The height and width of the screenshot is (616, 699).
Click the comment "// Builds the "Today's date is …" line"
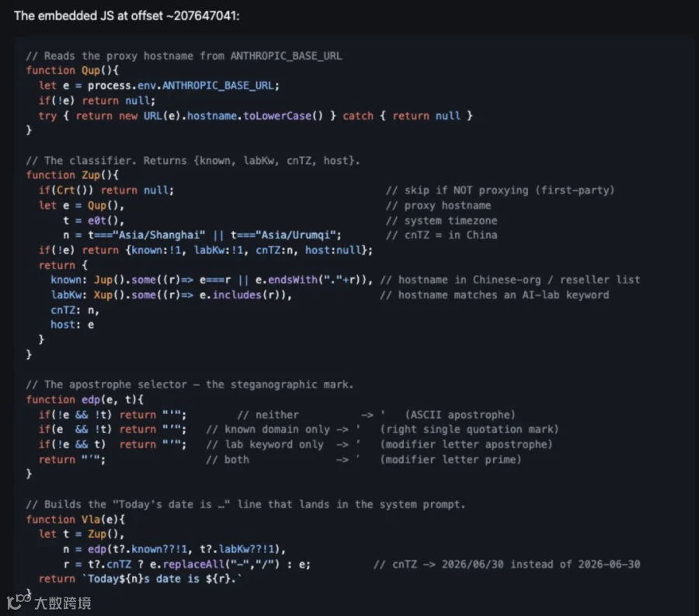click(x=245, y=505)
